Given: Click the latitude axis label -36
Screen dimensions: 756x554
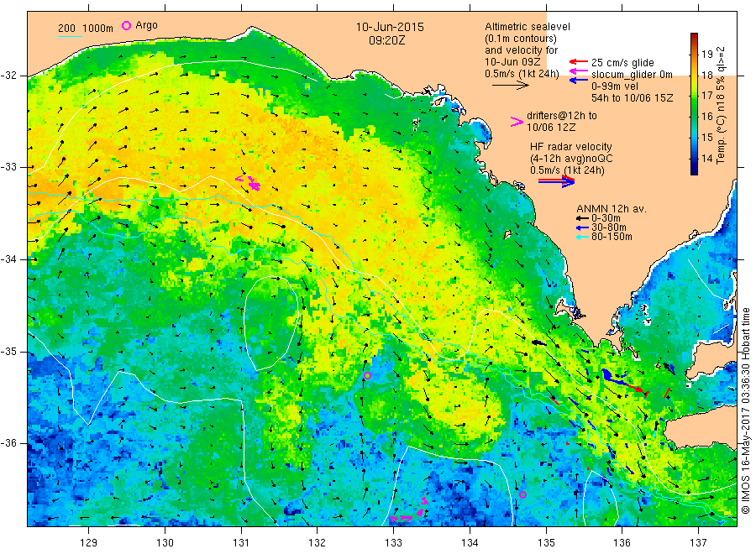Looking at the screenshot, I should point(8,442).
